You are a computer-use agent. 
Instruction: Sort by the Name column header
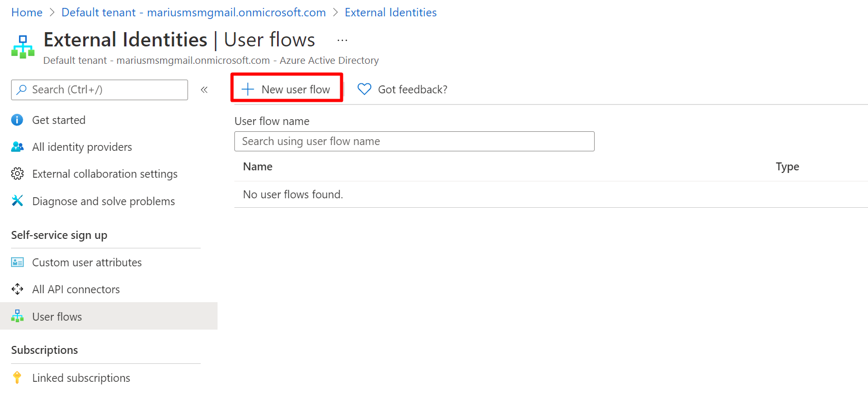point(258,167)
